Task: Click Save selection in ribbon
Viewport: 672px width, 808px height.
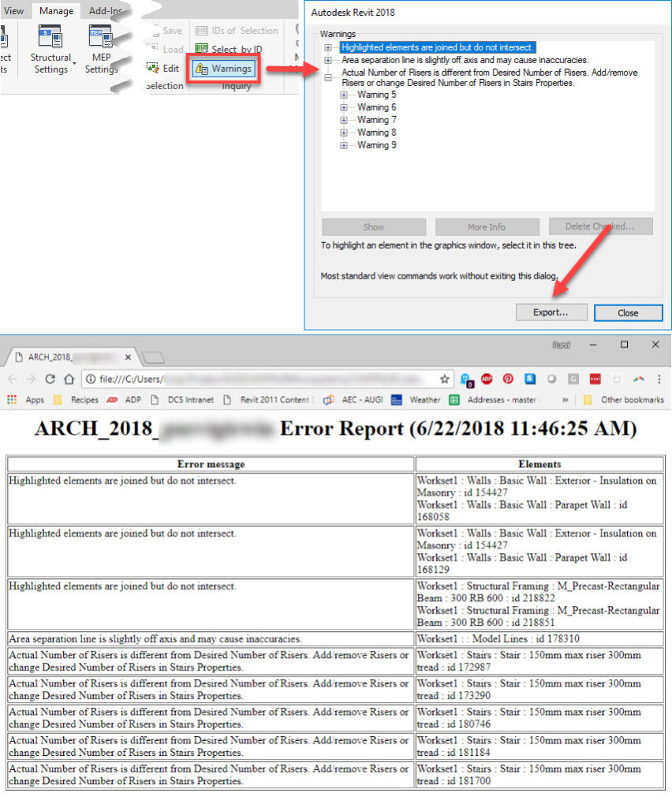Action: pos(167,31)
